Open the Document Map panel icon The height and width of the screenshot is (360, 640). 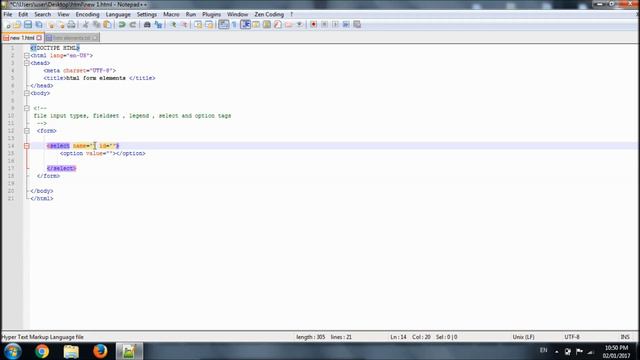[x=267, y=25]
